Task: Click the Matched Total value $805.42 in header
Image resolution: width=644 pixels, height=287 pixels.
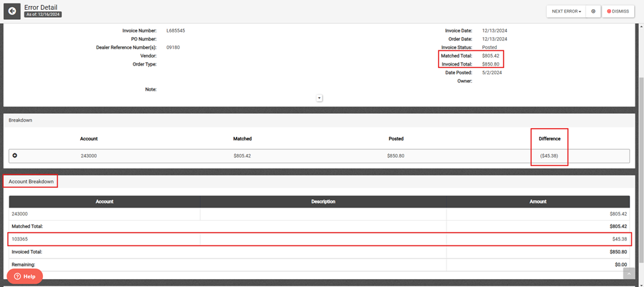Action: pyautogui.click(x=491, y=56)
